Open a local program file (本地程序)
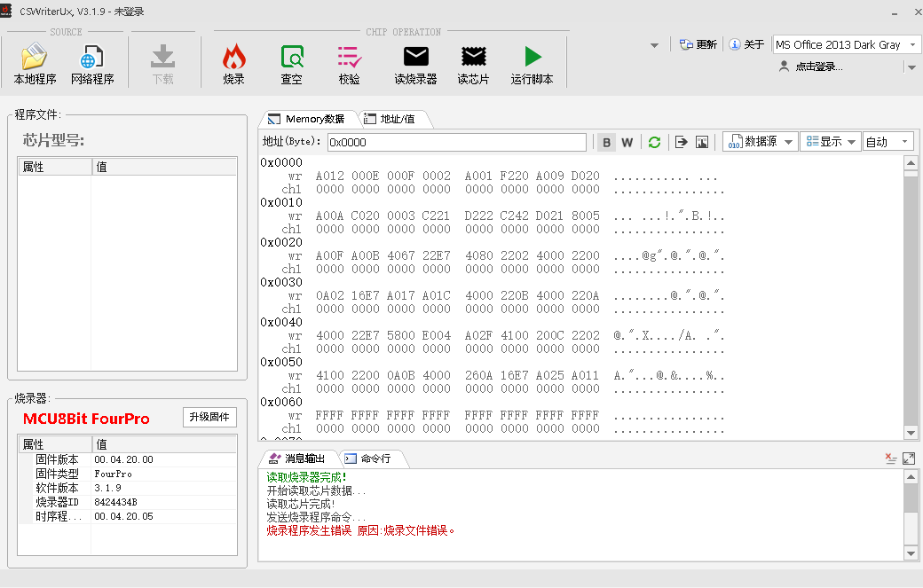This screenshot has height=588, width=923. pos(35,64)
